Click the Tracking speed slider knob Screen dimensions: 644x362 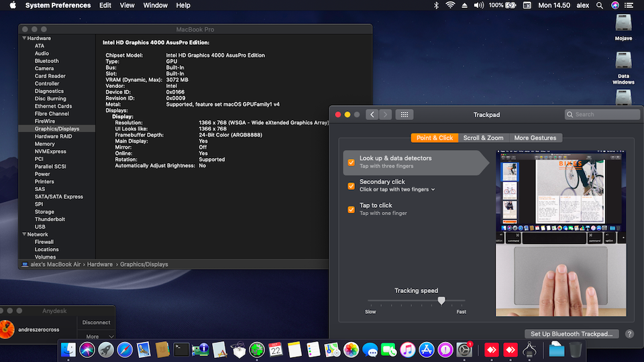tap(441, 301)
